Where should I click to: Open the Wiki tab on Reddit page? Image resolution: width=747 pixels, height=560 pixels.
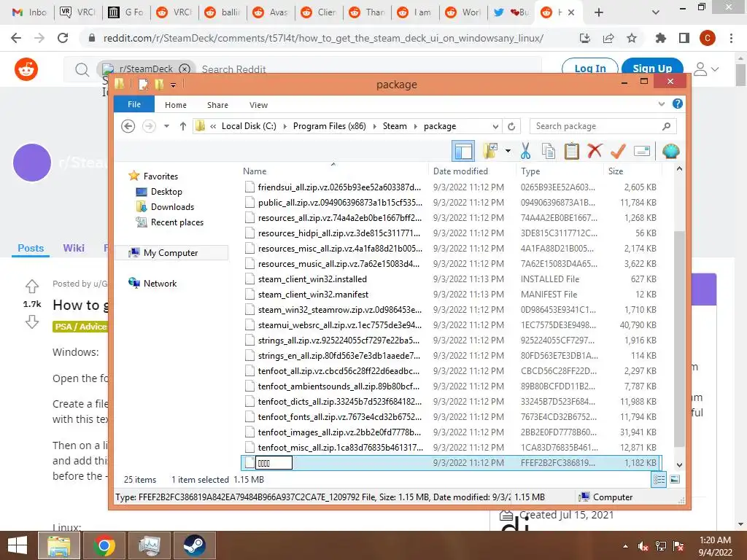pyautogui.click(x=74, y=248)
